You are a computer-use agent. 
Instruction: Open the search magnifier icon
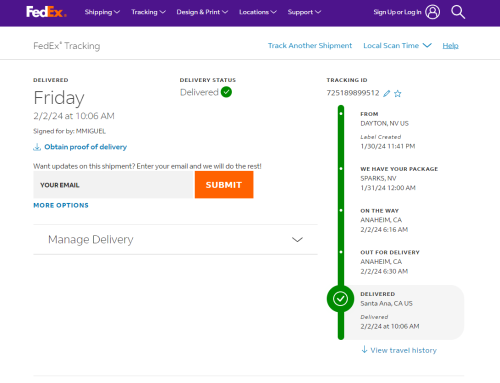click(x=458, y=12)
